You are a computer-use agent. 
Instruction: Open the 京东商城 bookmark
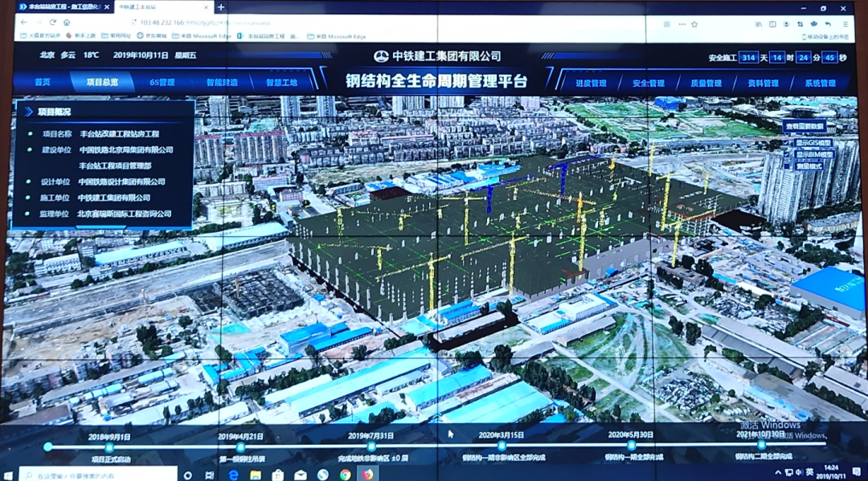tap(152, 36)
